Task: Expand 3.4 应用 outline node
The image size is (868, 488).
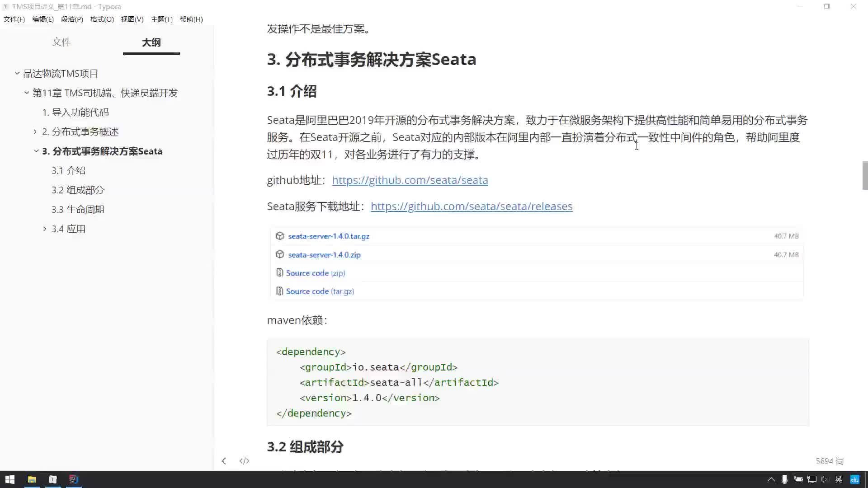Action: pyautogui.click(x=45, y=229)
